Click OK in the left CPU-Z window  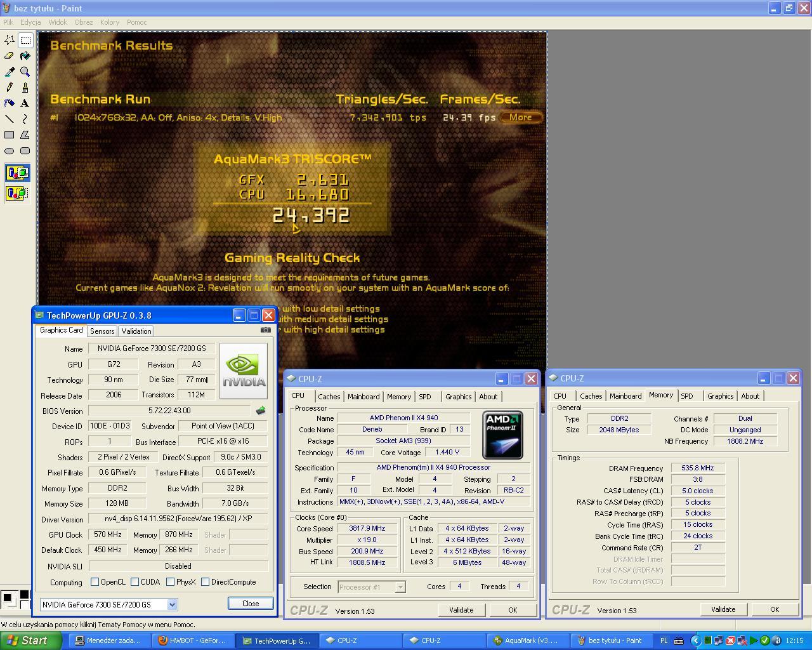click(513, 610)
